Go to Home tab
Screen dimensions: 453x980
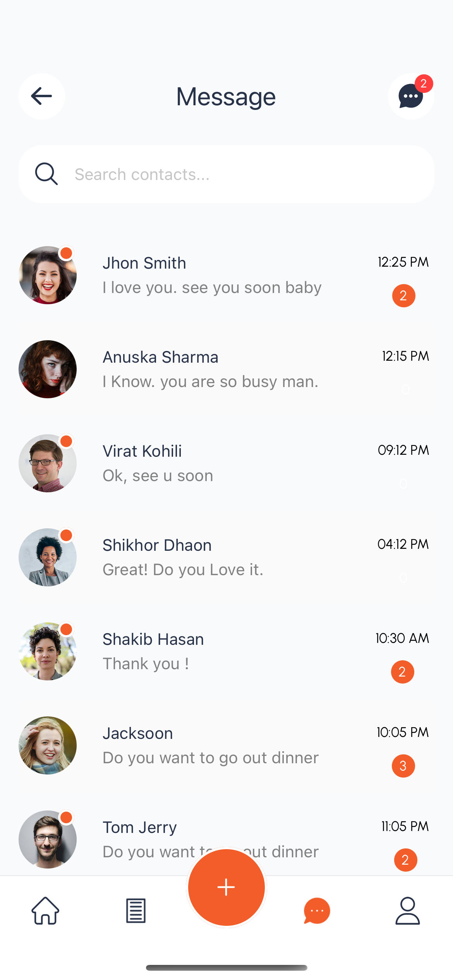(45, 911)
